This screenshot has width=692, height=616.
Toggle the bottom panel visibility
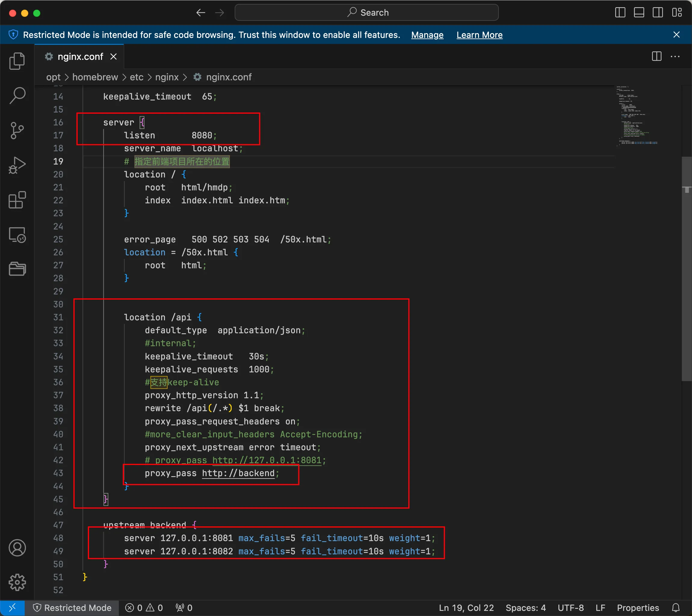click(639, 13)
